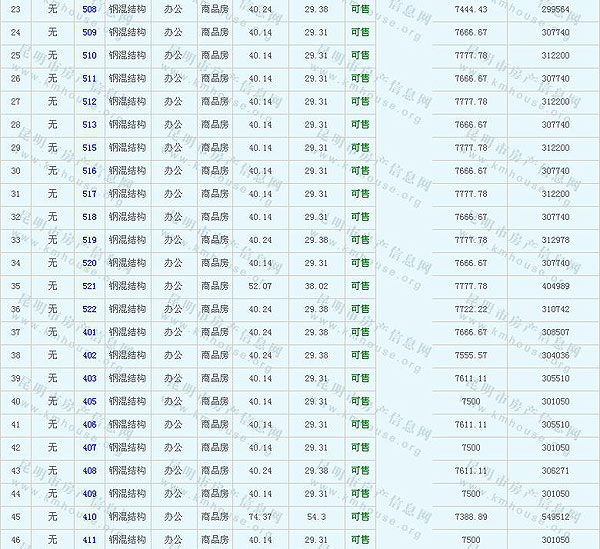Open room 403 link

(89, 379)
